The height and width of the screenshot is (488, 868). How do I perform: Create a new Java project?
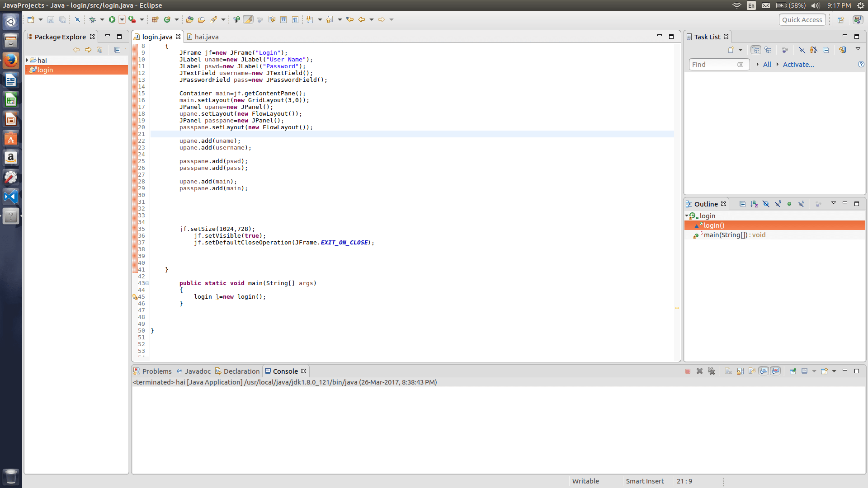[156, 19]
